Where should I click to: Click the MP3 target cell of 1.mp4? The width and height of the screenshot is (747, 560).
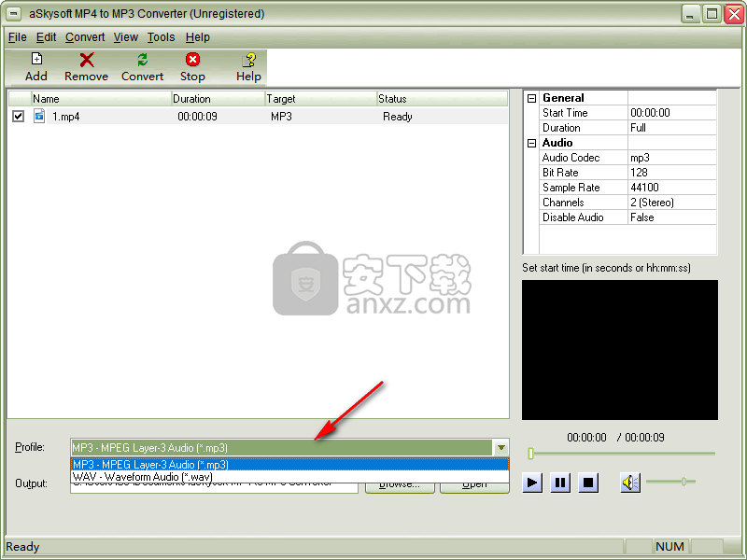[281, 117]
